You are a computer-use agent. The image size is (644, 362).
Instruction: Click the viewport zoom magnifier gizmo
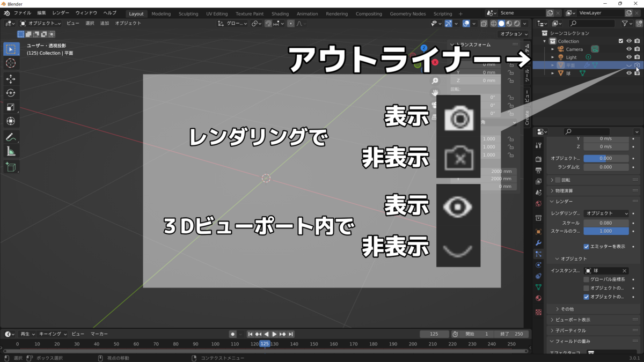pos(435,80)
